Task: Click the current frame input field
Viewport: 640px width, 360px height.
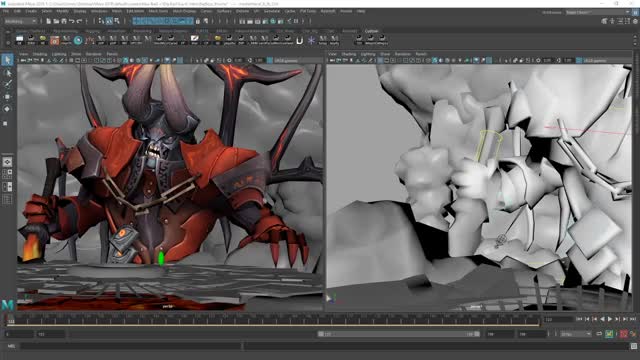Action: tap(558, 319)
